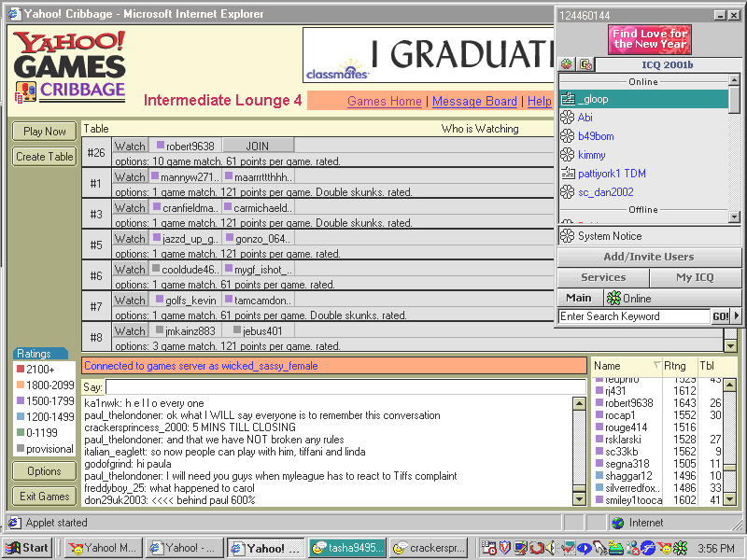Click sc_dan2002's flower status icon
This screenshot has width=747, height=560.
(x=568, y=192)
